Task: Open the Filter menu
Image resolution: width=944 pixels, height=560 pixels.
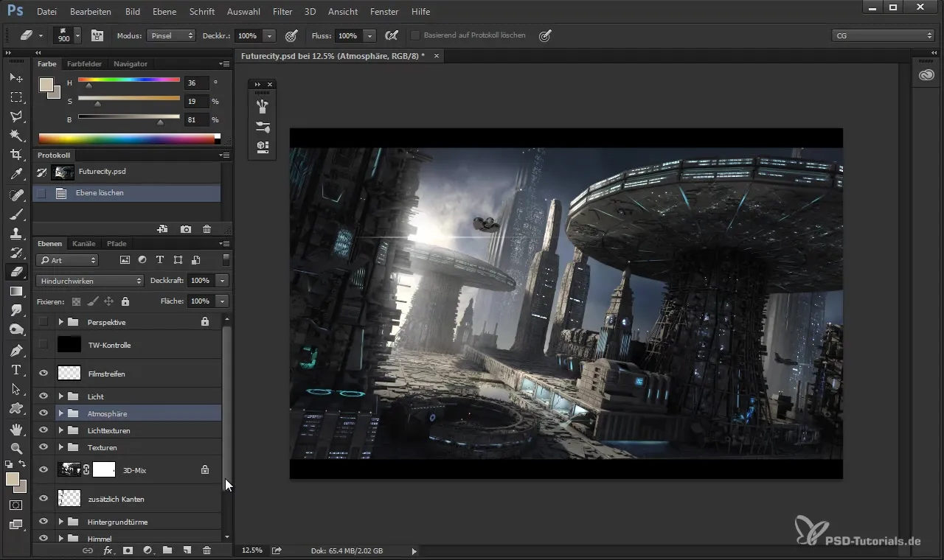Action: point(282,12)
